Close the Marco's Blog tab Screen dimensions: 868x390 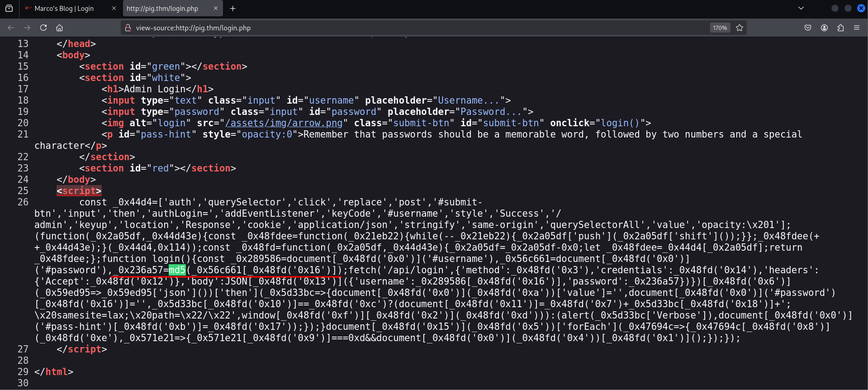pyautogui.click(x=114, y=8)
